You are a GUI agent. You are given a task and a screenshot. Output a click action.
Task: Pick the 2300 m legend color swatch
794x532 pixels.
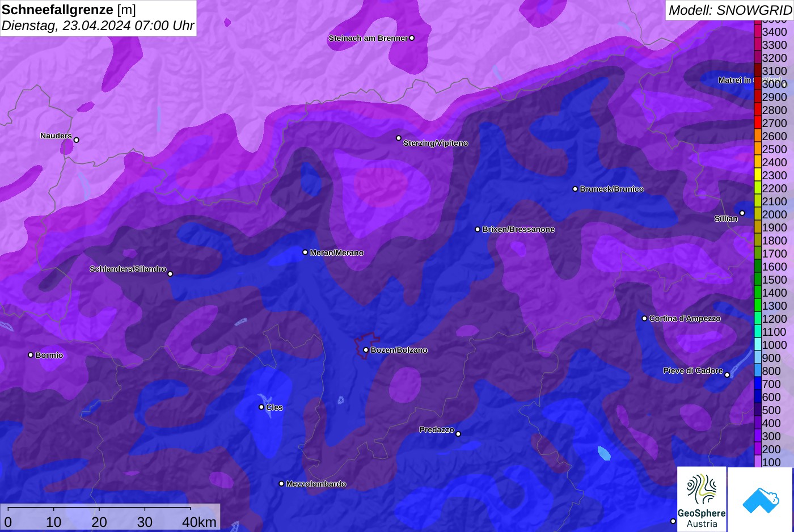tap(758, 175)
